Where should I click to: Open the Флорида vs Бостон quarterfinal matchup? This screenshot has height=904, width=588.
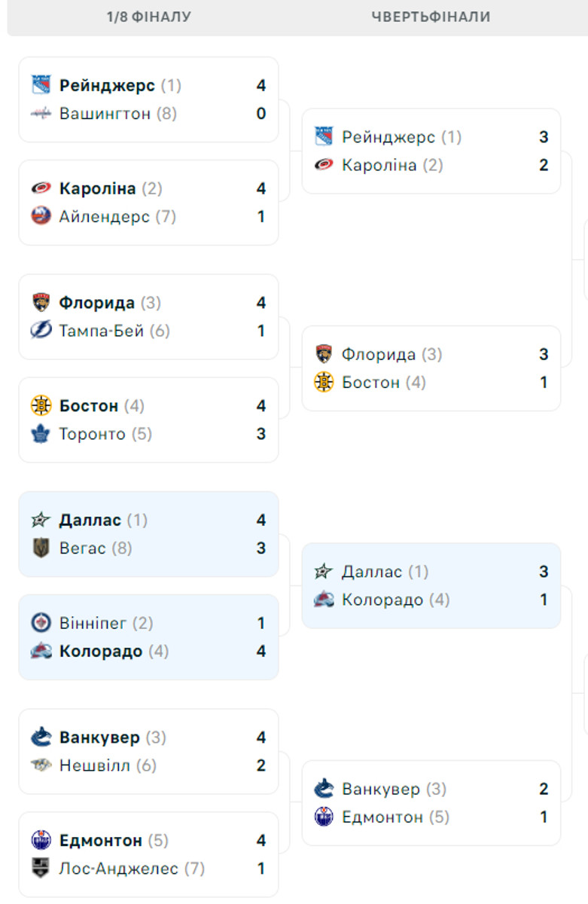coord(431,368)
